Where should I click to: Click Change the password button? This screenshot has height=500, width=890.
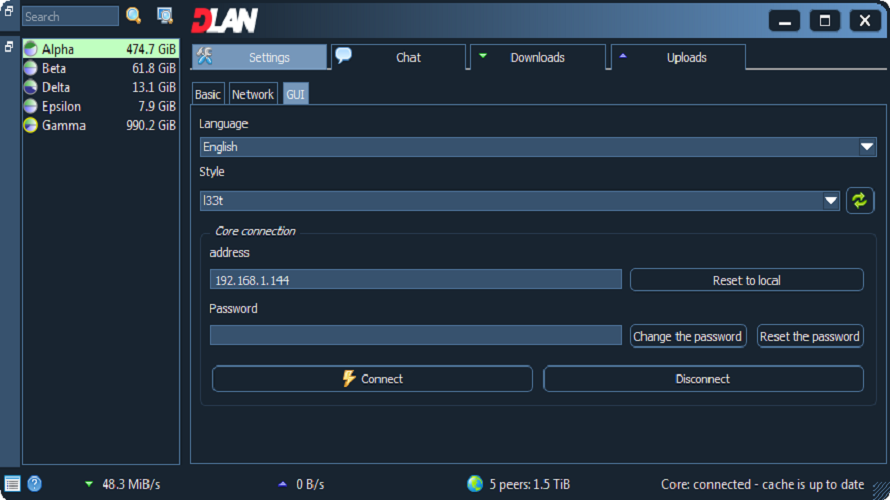tap(688, 336)
